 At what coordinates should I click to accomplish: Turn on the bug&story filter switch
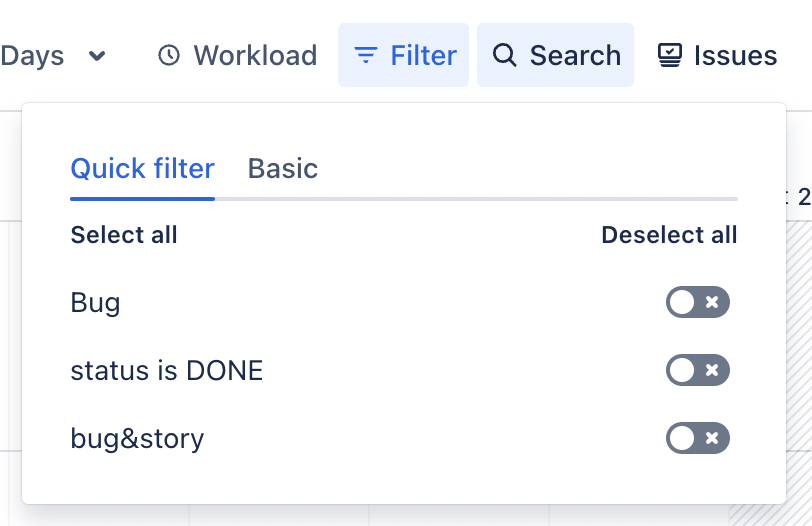coord(698,438)
